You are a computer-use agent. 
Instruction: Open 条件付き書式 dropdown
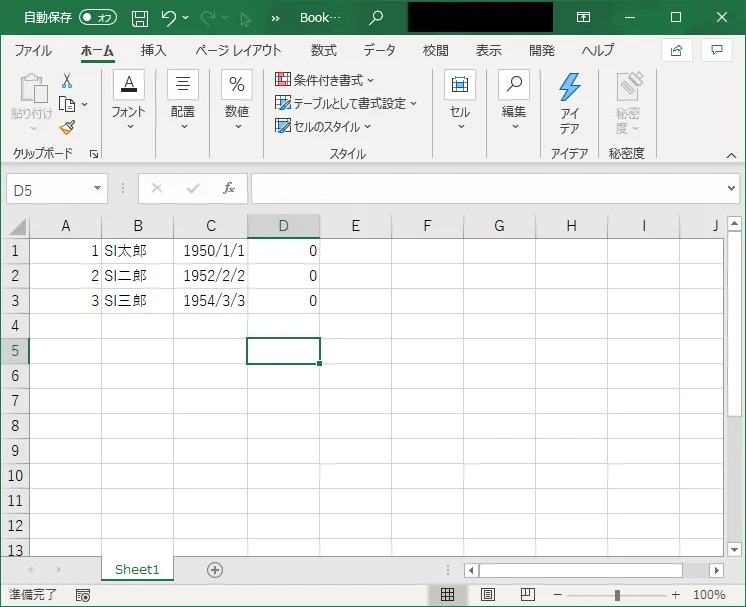324,80
